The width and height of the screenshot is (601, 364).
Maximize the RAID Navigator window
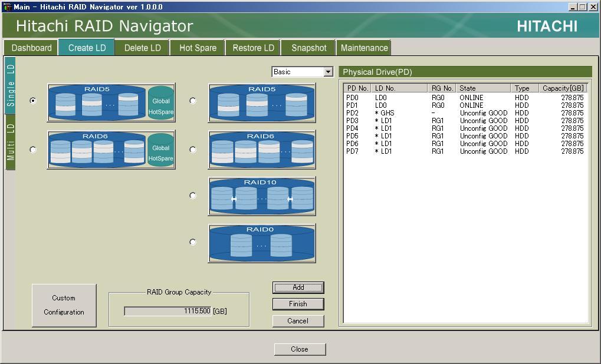pos(582,7)
